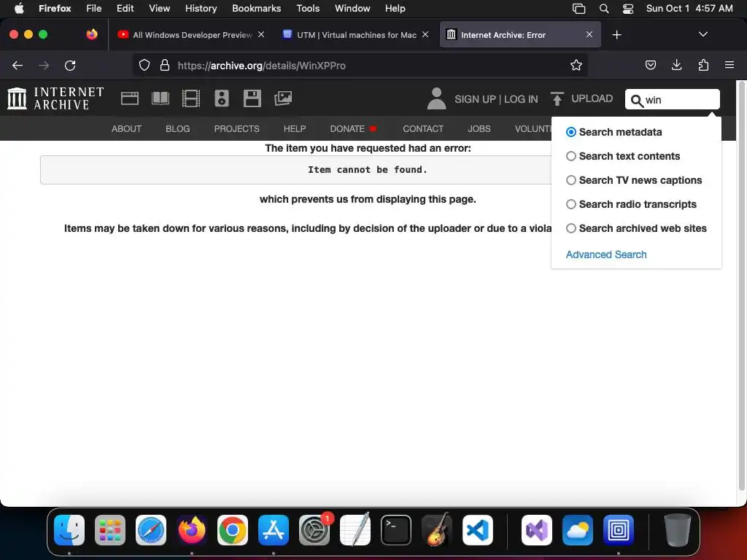Save to Pocket
Image resolution: width=747 pixels, height=560 pixels.
coord(650,65)
